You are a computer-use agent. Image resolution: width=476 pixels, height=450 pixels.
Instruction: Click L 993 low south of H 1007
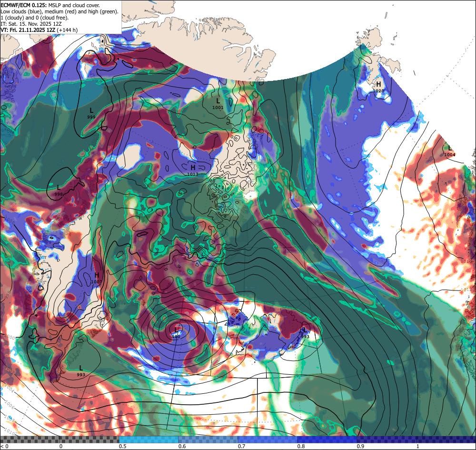pyautogui.click(x=81, y=371)
